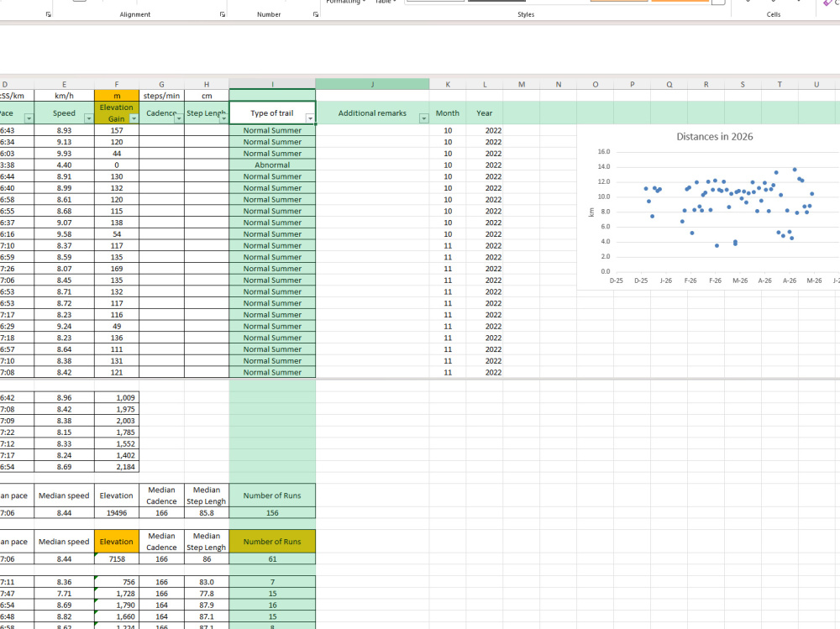This screenshot has width=840, height=629.
Task: Click the 'cm' unit cell
Action: point(207,96)
